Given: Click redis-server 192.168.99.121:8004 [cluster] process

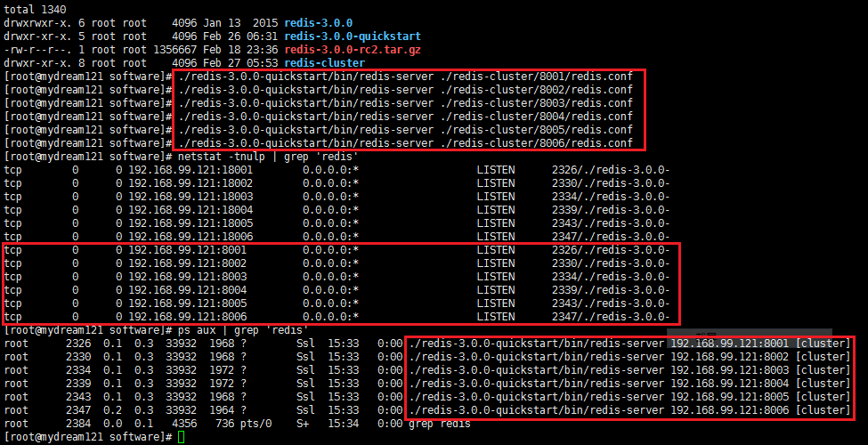Looking at the screenshot, I should [629, 384].
